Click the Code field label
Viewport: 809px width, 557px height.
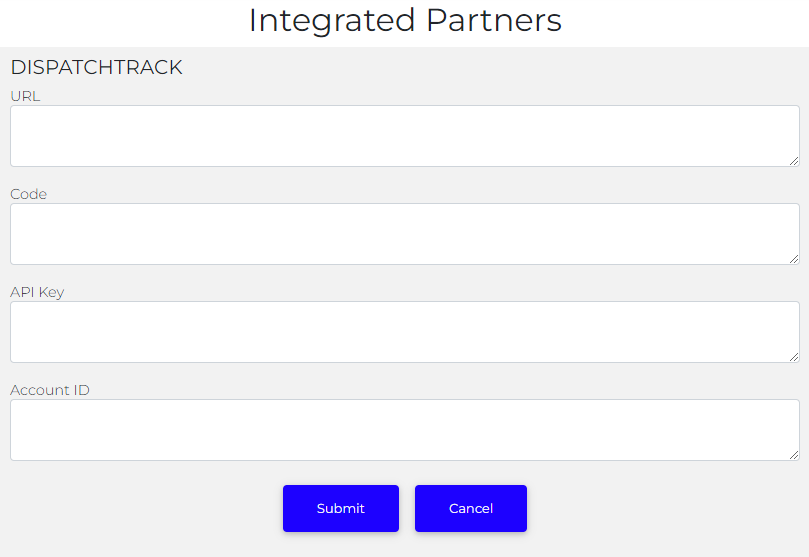[28, 194]
